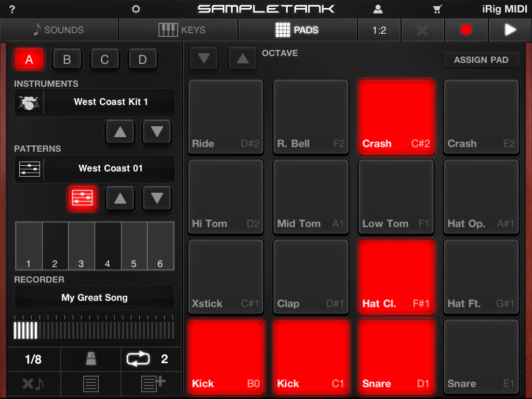The height and width of the screenshot is (399, 532).
Task: Toggle the red pattern enable button
Action: (x=83, y=198)
